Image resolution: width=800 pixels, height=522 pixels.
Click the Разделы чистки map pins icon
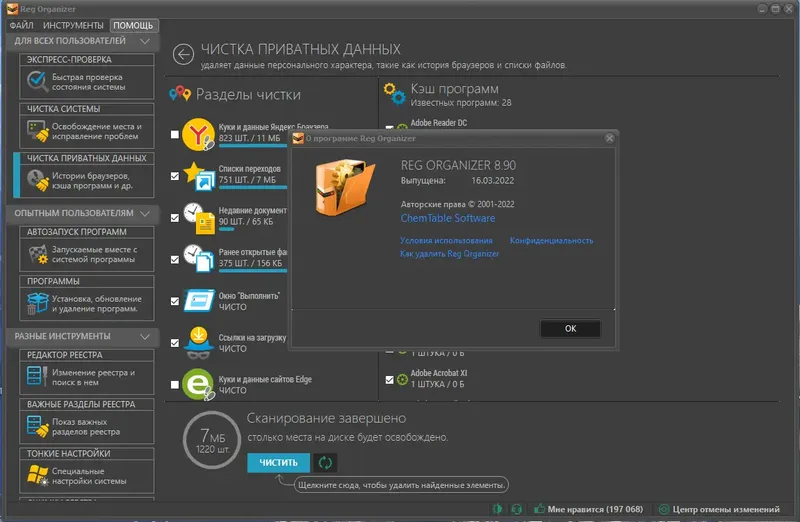[x=180, y=93]
